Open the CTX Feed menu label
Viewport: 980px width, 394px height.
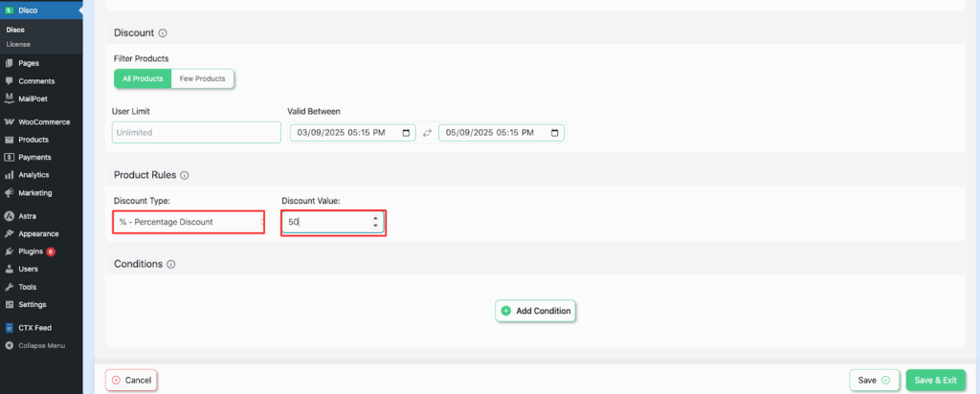(35, 328)
